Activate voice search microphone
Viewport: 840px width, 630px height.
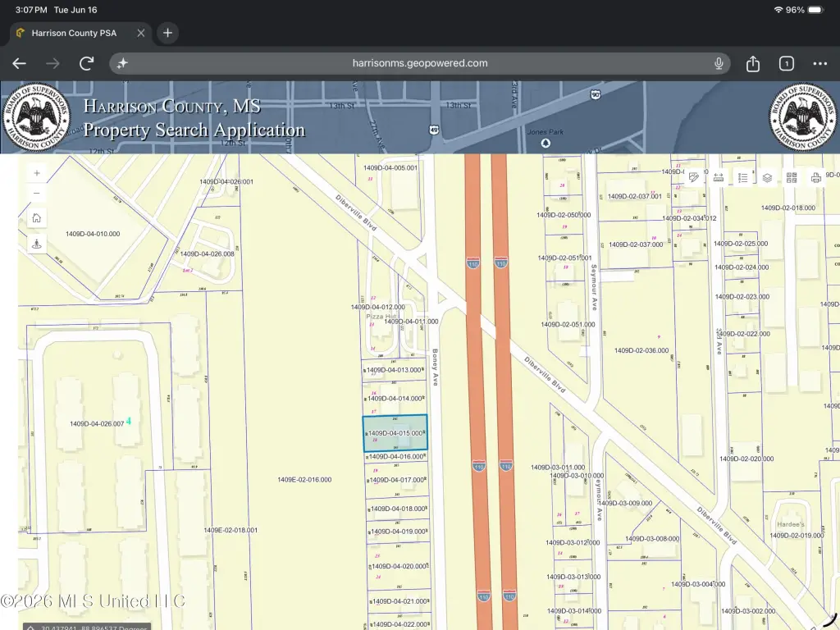(x=719, y=63)
